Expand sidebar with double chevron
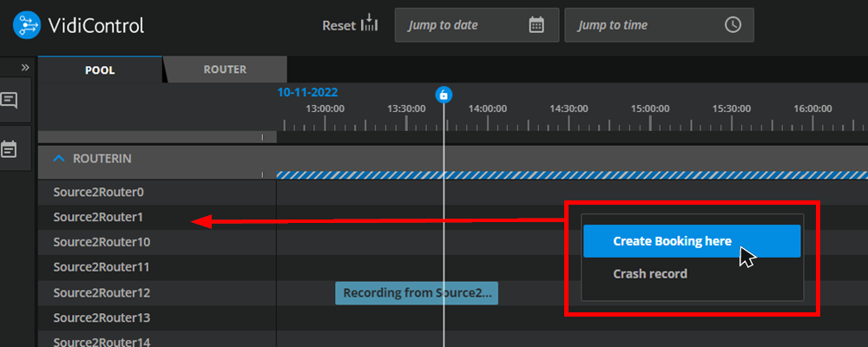 point(25,68)
